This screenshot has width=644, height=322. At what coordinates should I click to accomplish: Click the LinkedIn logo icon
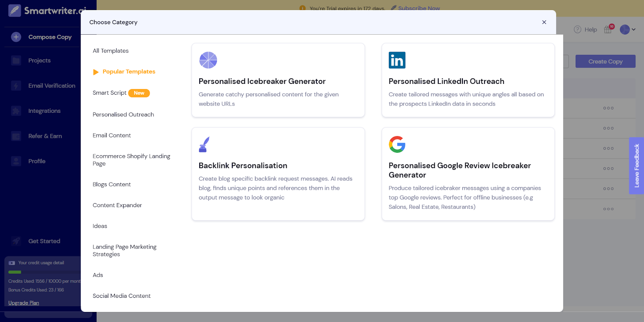(397, 60)
